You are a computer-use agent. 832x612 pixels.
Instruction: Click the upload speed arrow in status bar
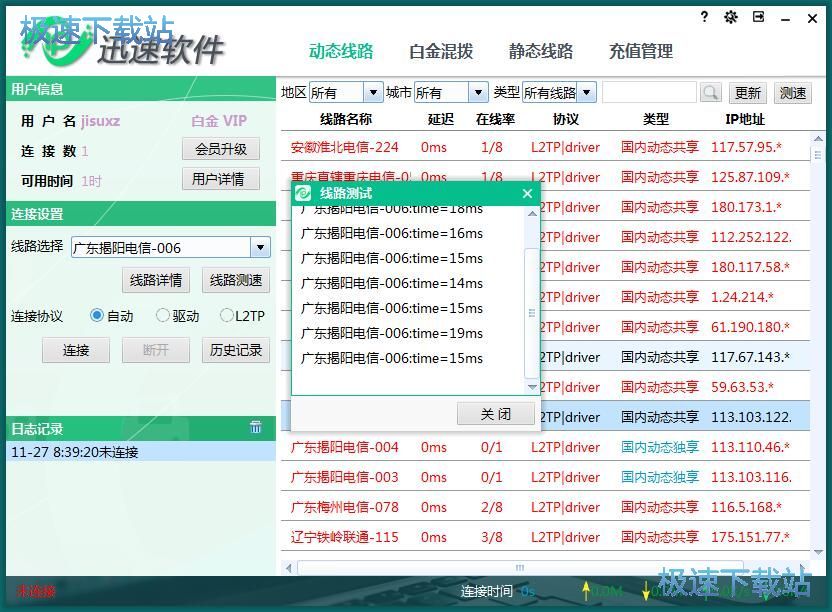(585, 591)
